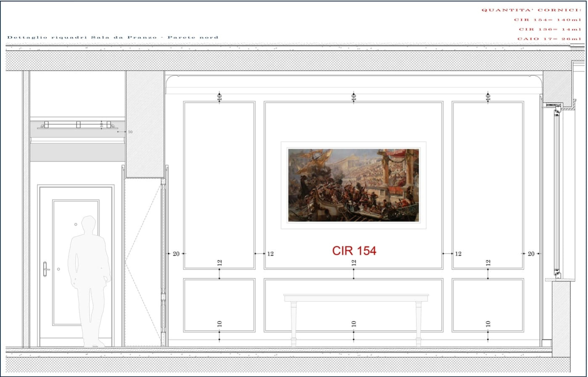Click the '10' dimension above the center panel
This screenshot has width=588, height=377.
pyautogui.click(x=354, y=97)
